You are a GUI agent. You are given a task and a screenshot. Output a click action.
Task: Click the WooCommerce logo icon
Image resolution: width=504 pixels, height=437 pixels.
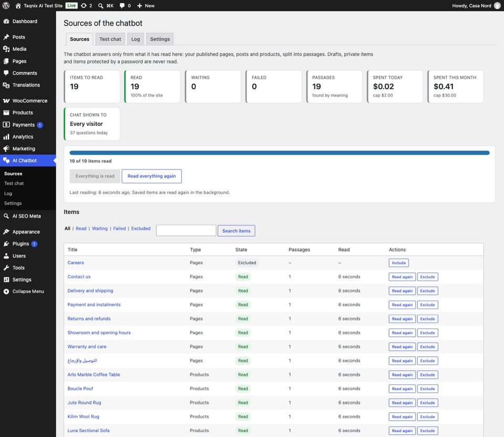point(6,101)
